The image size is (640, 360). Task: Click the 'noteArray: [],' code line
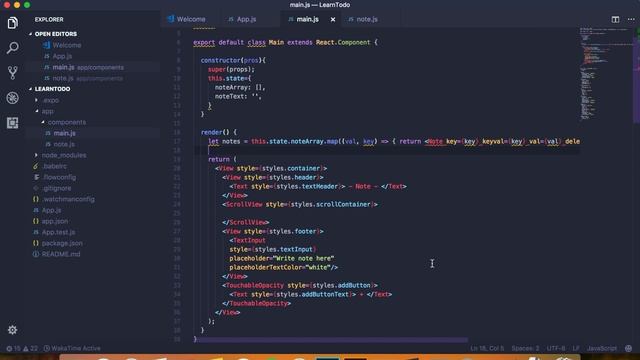click(240, 87)
